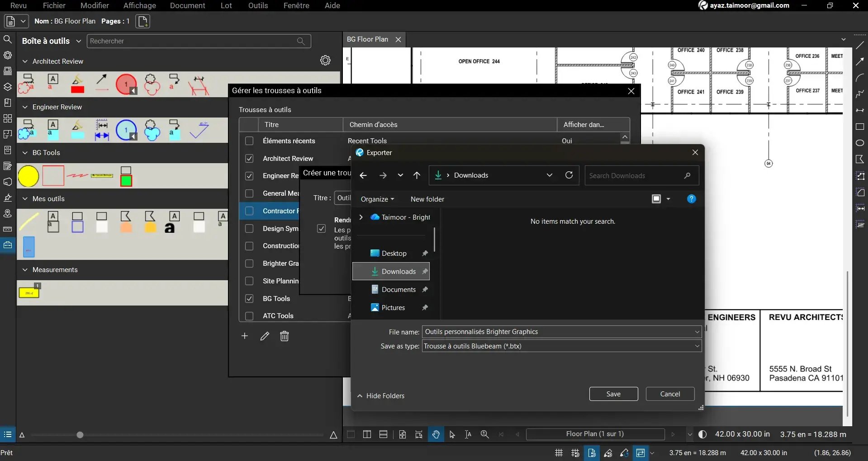
Task: Open the Search panel in the left sidebar
Action: (8, 39)
